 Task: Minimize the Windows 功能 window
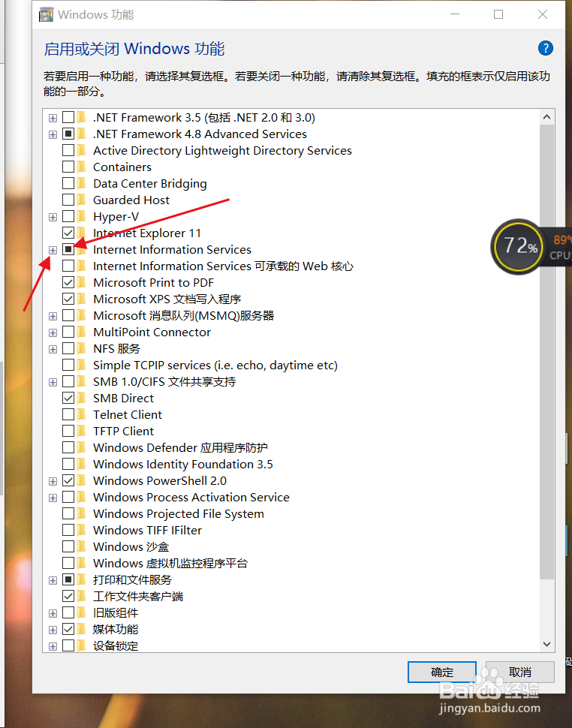455,14
